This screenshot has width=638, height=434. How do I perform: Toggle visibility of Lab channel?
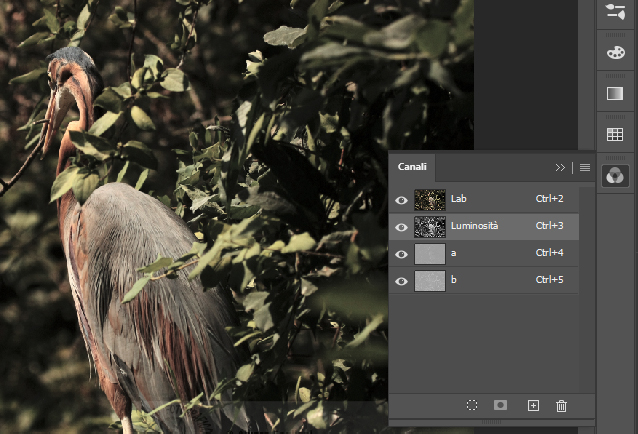click(x=401, y=200)
